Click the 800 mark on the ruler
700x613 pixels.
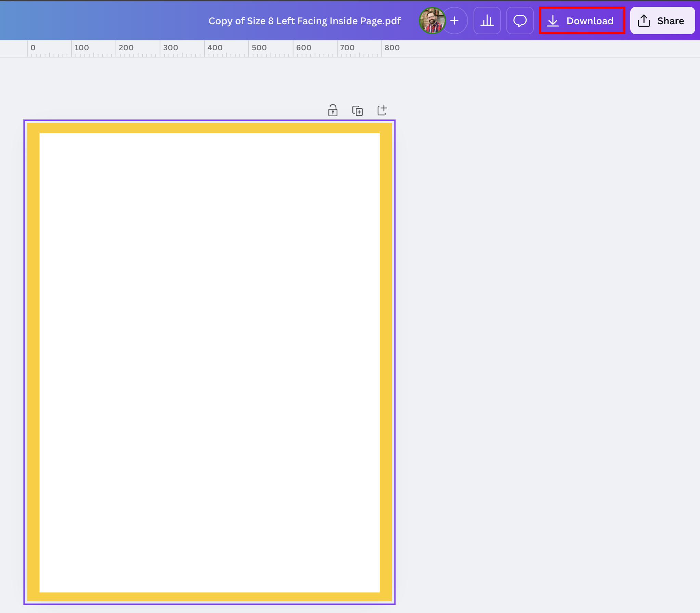[x=392, y=48]
